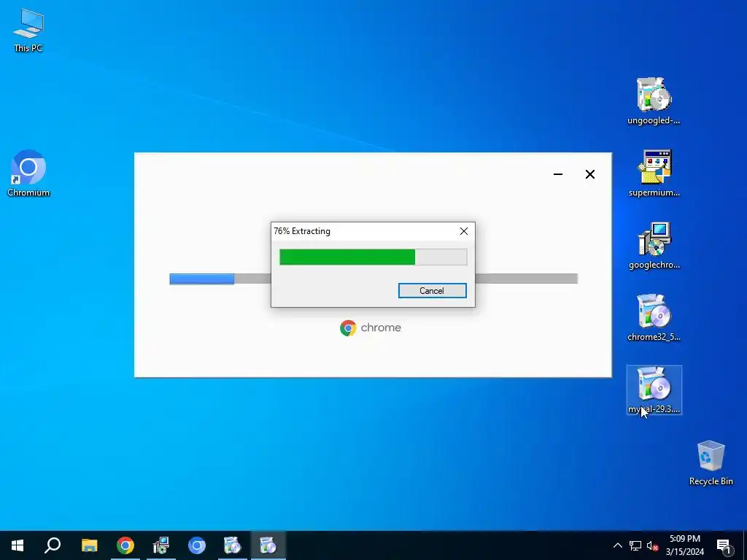Viewport: 747px width, 560px height.
Task: Click the blue Chrome installer progress bar
Action: coord(201,279)
